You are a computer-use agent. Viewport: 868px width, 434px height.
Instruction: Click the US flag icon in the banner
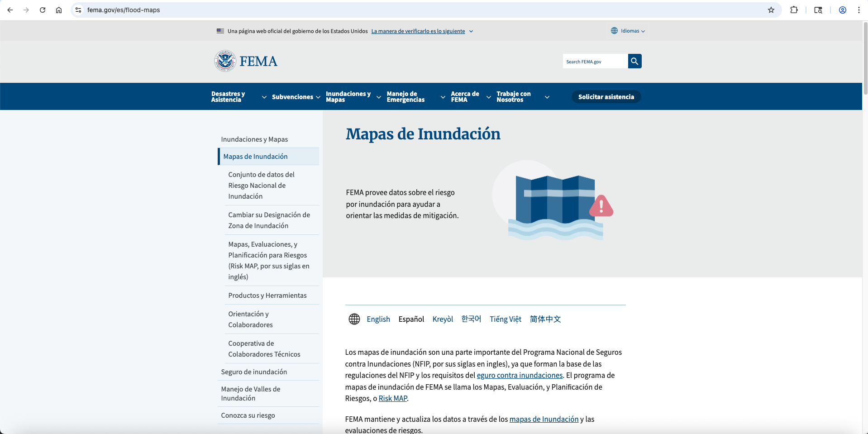coord(220,31)
